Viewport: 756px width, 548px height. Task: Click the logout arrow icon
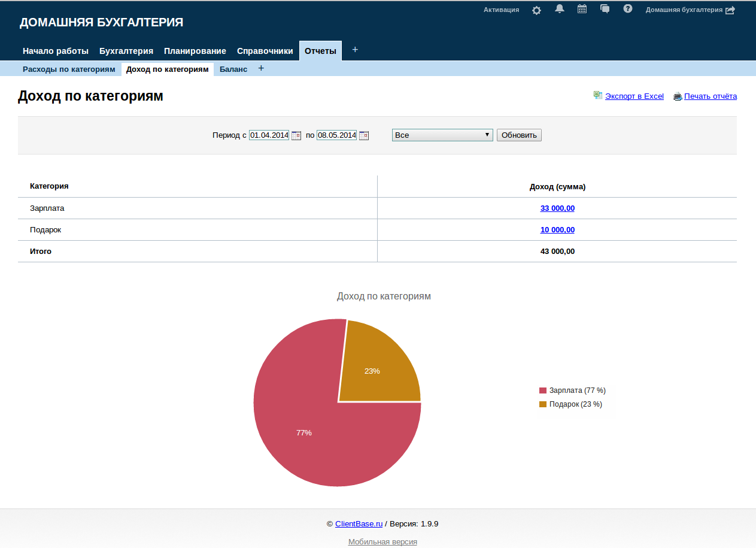coord(730,10)
